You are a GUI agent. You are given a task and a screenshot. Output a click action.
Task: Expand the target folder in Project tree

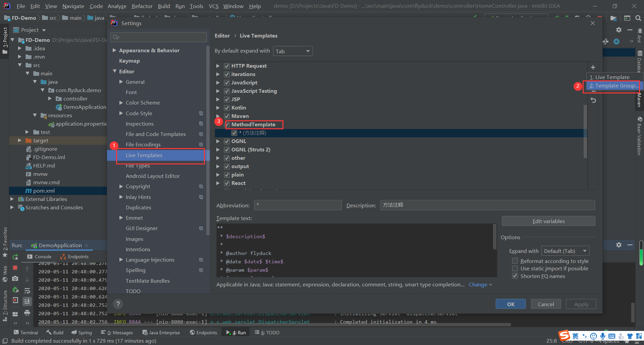tap(19, 140)
